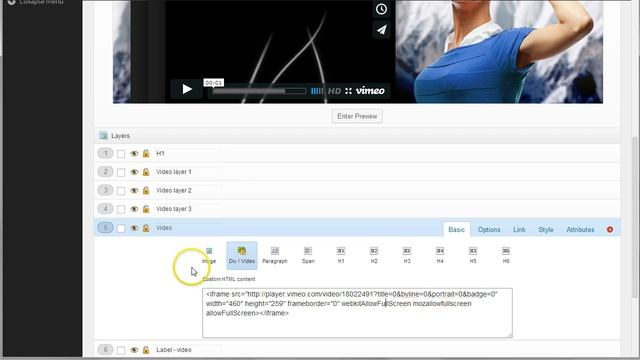Hide Video layer 1 via eye icon
Image resolution: width=640 pixels, height=360 pixels.
134,172
